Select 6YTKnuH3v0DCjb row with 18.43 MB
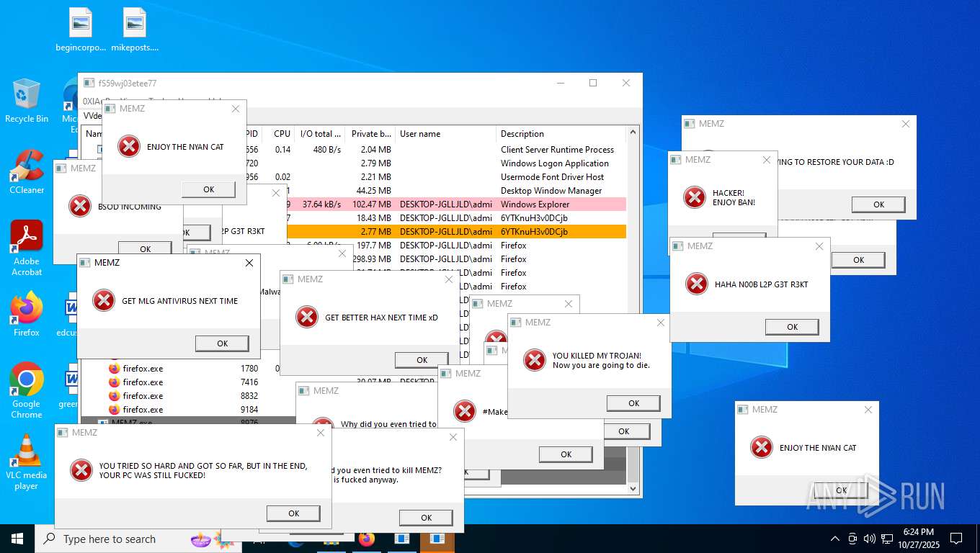980x553 pixels. click(x=456, y=218)
